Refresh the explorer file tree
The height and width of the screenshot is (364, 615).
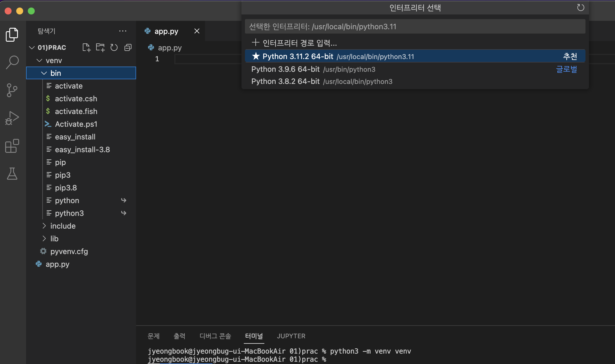tap(114, 47)
